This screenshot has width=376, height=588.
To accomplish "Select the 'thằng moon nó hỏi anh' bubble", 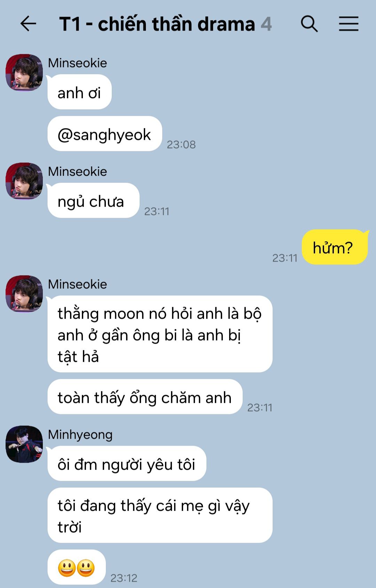I will pos(160,334).
